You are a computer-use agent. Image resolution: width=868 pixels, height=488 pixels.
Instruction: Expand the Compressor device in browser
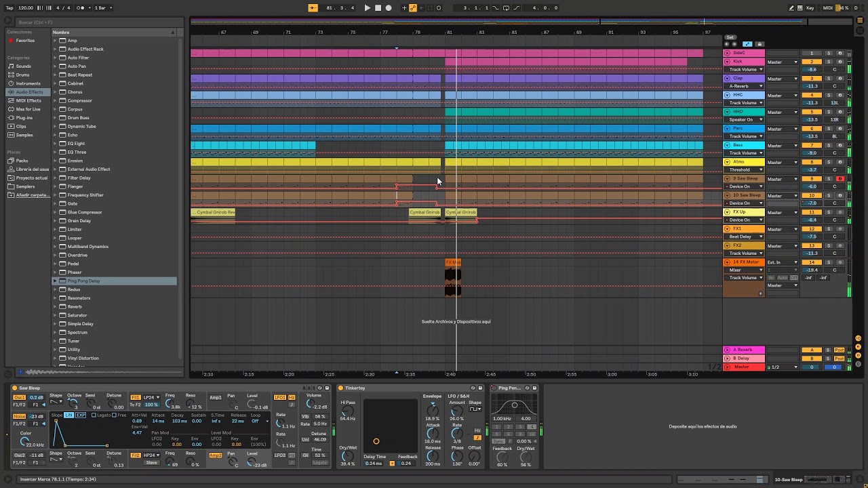[55, 100]
